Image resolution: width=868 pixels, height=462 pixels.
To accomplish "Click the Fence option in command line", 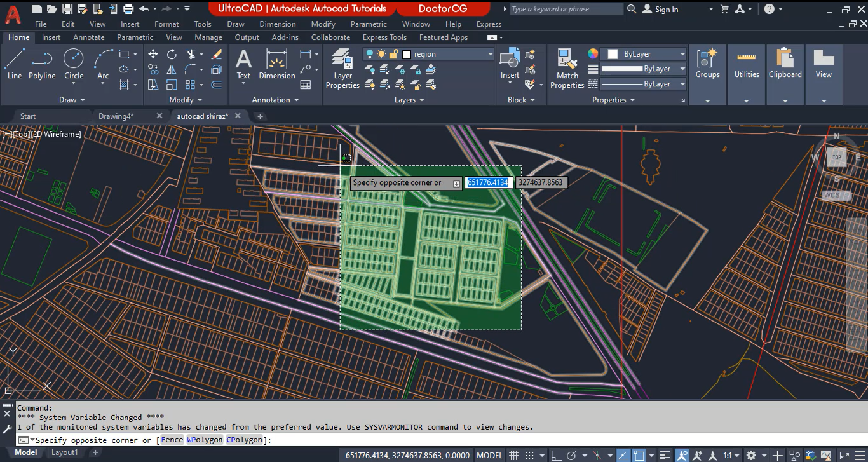I will (x=172, y=440).
